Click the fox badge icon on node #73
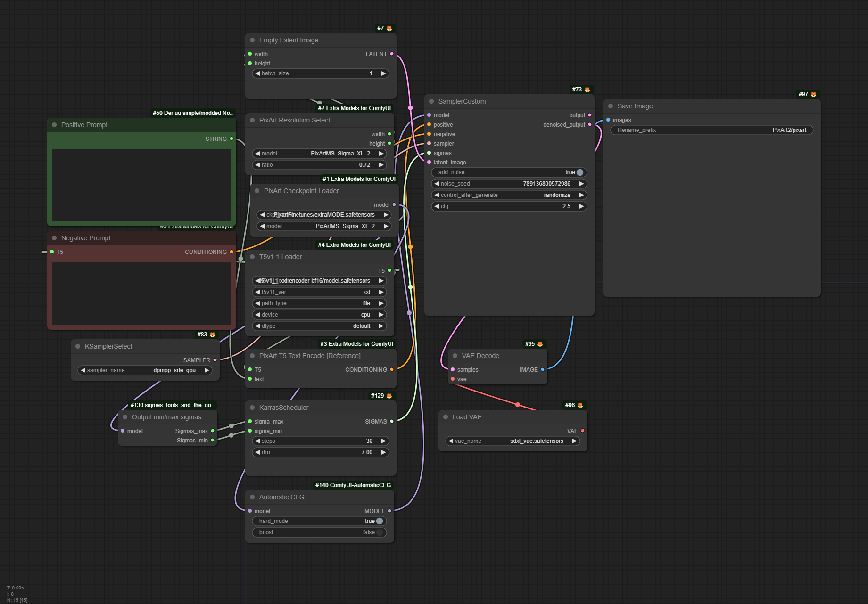The image size is (868, 604). [x=587, y=90]
